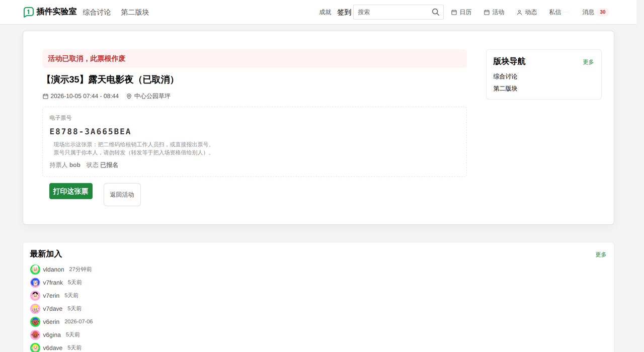This screenshot has height=352, width=644.
Task: Open 第二版块 in the 版块导航 panel
Action: pos(505,89)
